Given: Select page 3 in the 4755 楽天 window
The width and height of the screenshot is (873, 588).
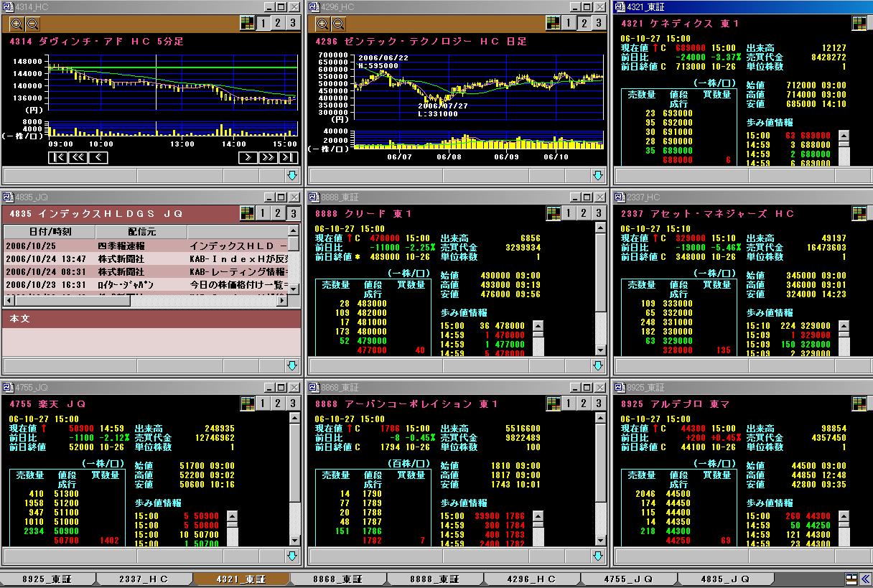Looking at the screenshot, I should click(x=293, y=403).
